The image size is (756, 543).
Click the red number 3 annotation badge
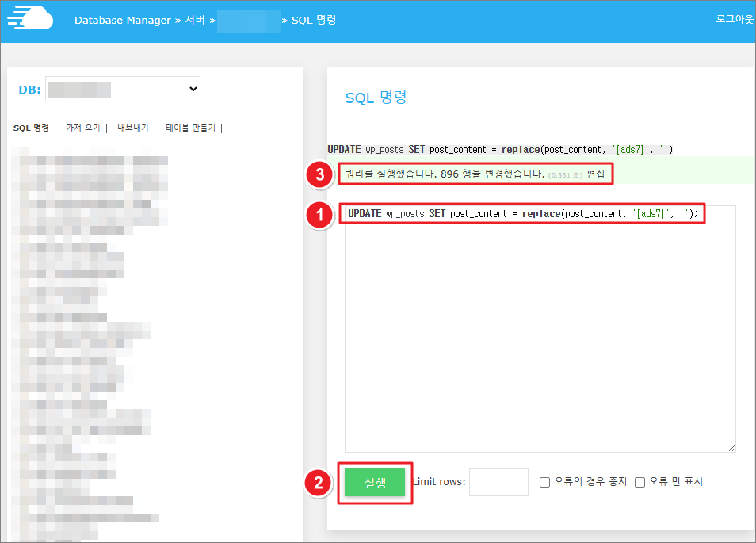pyautogui.click(x=319, y=174)
